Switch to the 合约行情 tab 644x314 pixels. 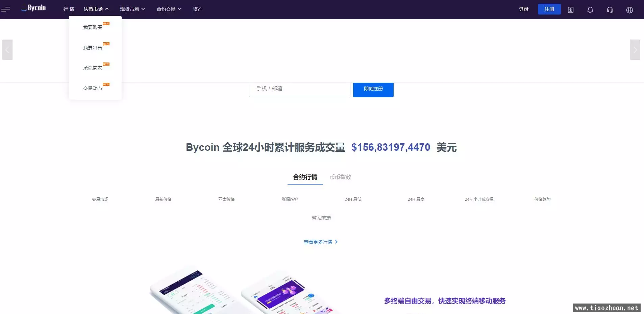click(305, 177)
